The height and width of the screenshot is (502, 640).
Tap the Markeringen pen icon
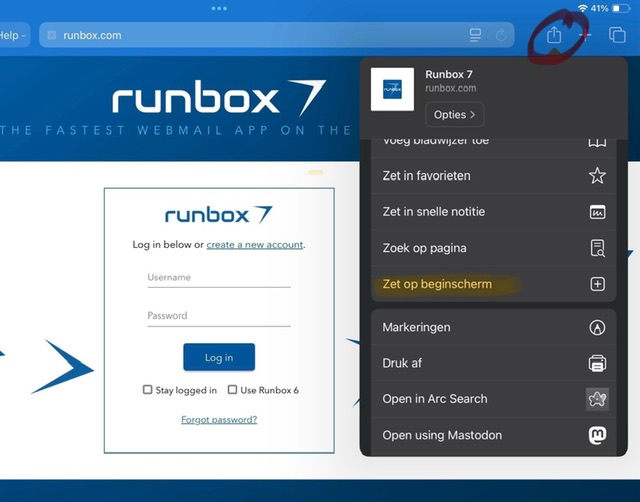pos(597,327)
